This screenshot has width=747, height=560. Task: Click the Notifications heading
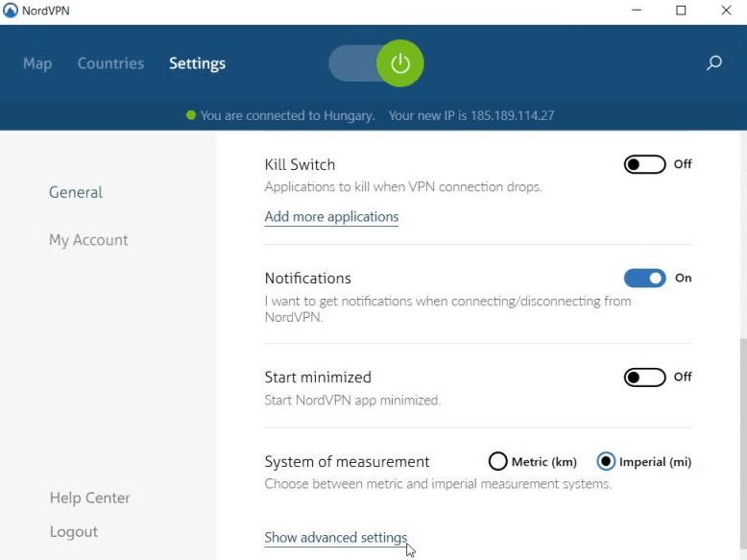pos(308,278)
